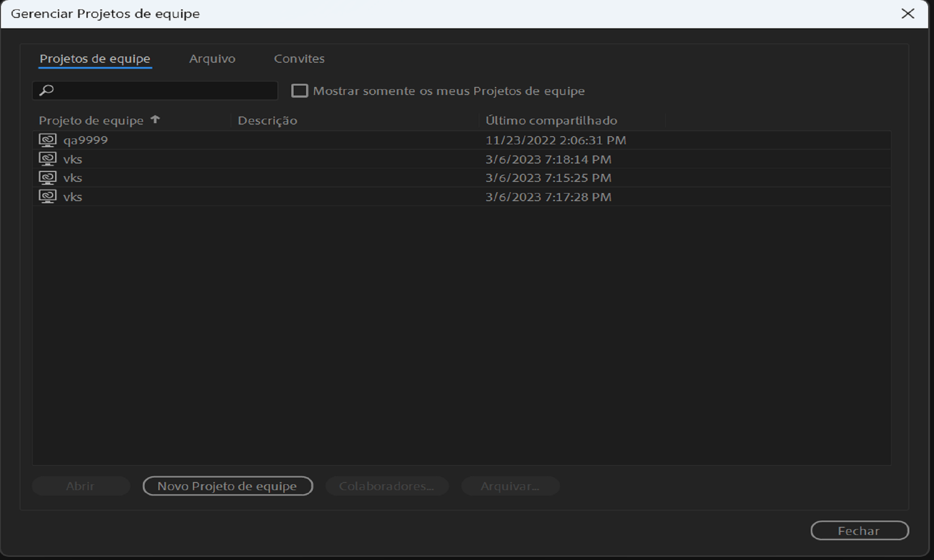Sort by the Descrição column header

point(268,121)
